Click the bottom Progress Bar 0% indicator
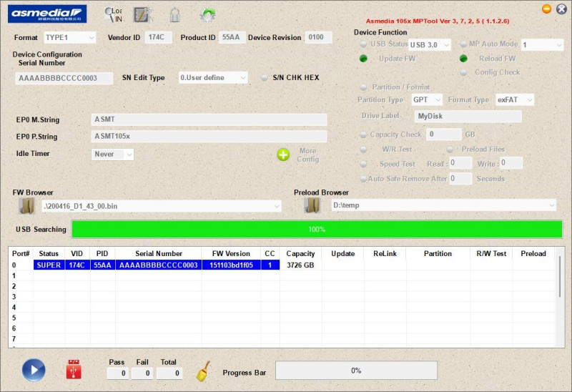The image size is (572, 392). point(356,371)
